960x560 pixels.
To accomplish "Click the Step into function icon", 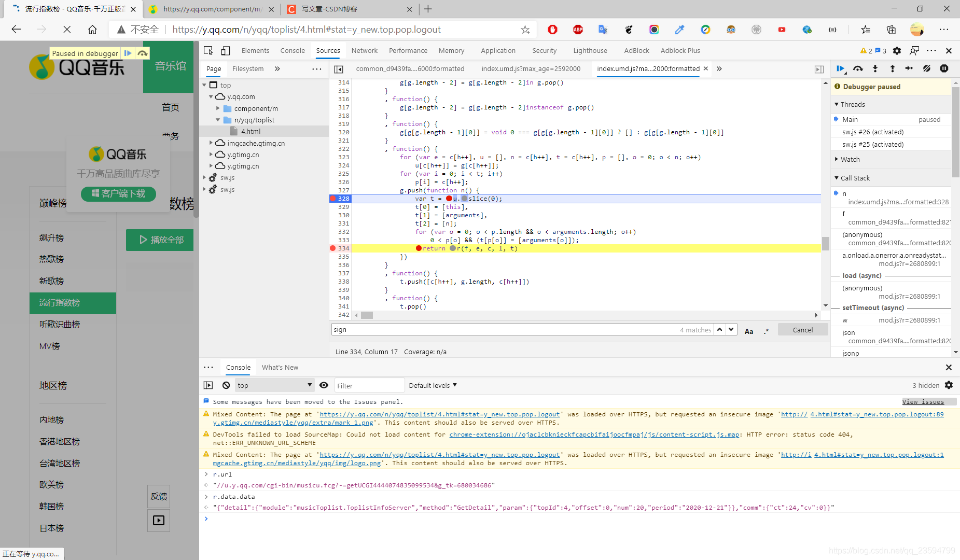I will [875, 68].
